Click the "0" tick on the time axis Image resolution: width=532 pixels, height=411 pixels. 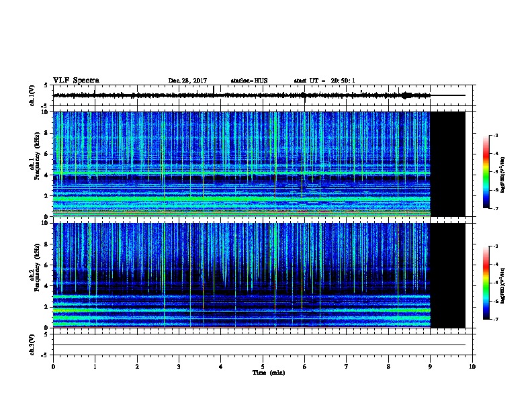point(53,366)
